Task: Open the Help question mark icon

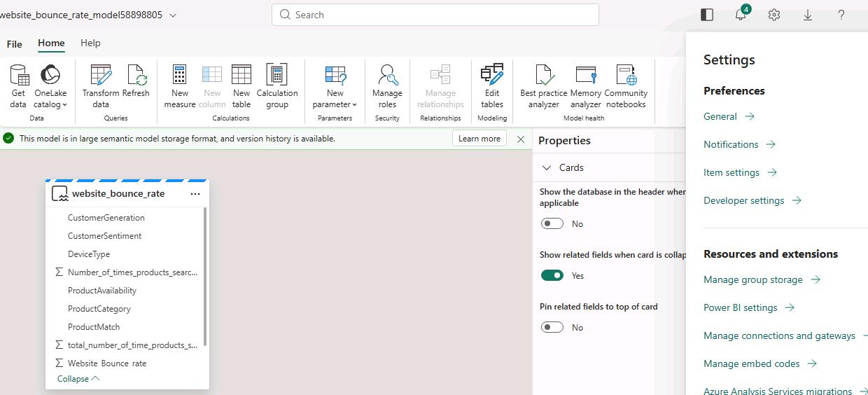Action: (841, 15)
